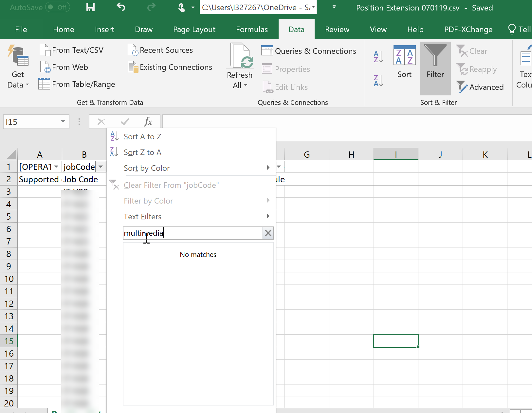Click From Table/Range

(77, 84)
